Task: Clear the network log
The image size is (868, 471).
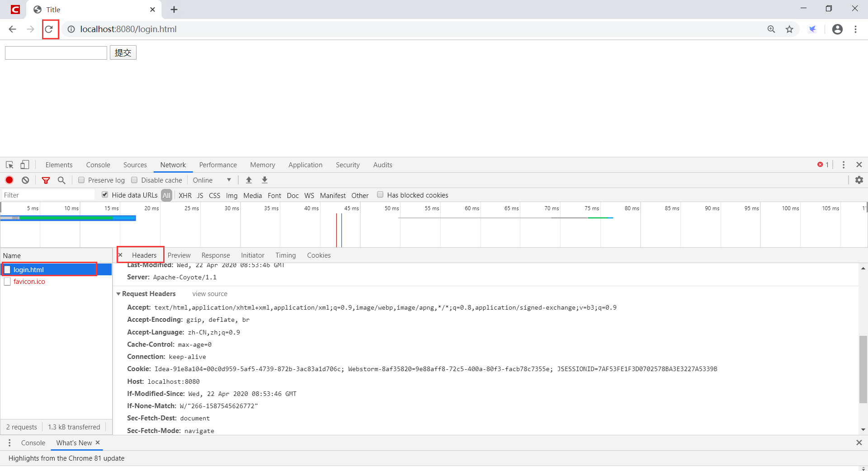Action: coord(25,180)
